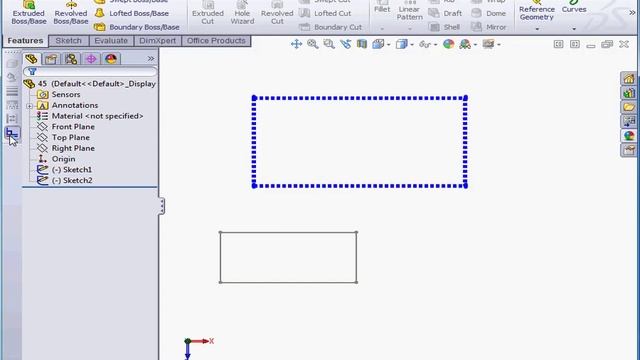
Task: Select Top Plane in the tree
Action: tap(63, 138)
